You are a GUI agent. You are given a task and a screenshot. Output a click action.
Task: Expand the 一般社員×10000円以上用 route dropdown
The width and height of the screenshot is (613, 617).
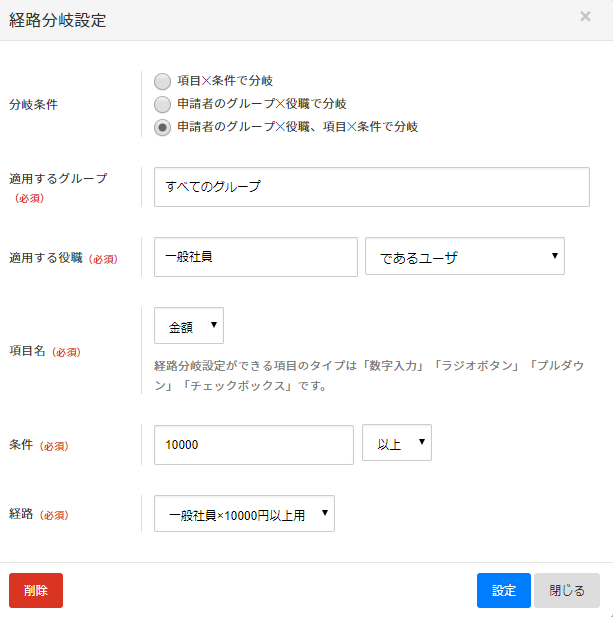244,514
